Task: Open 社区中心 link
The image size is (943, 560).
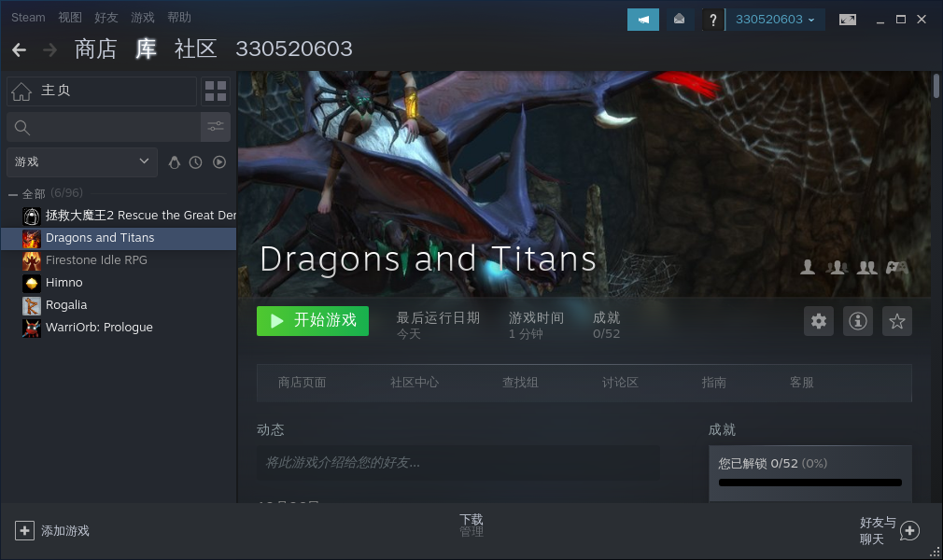Action: click(415, 383)
